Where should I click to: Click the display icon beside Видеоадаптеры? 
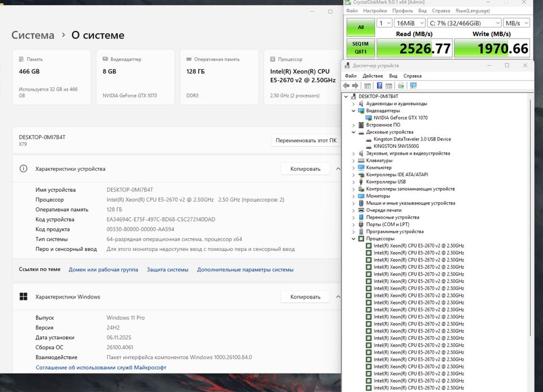click(x=361, y=111)
